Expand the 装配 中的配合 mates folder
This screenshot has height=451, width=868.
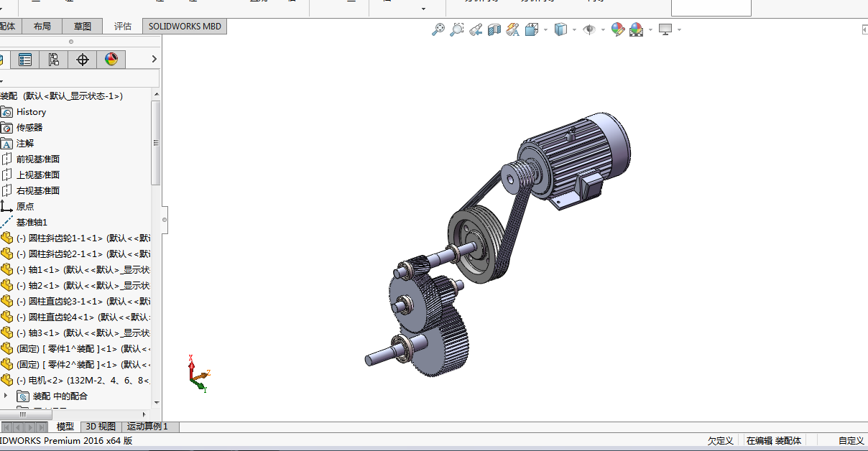coord(6,396)
